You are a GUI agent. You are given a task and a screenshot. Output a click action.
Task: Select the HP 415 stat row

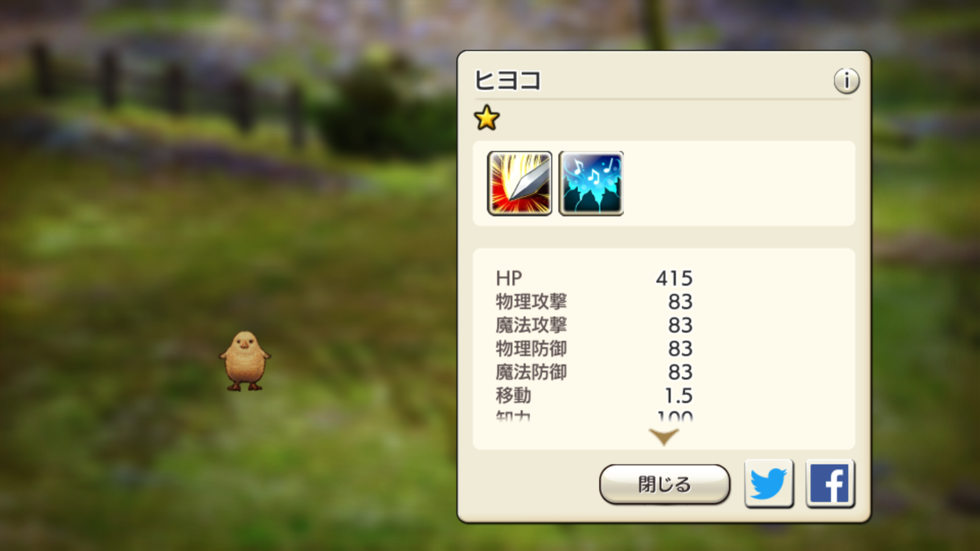pyautogui.click(x=594, y=278)
